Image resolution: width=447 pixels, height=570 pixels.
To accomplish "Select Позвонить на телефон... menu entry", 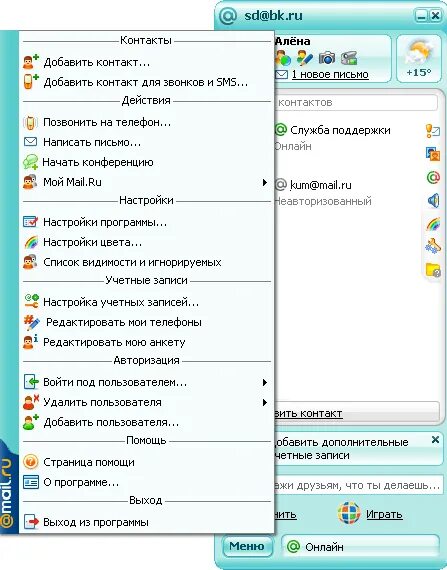I will 147,122.
